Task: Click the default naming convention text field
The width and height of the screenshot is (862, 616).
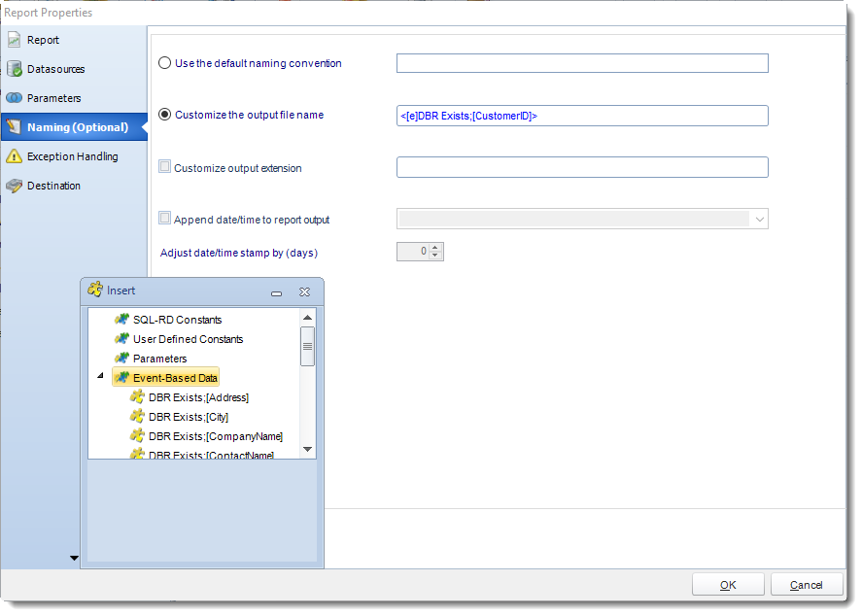Action: coord(582,63)
